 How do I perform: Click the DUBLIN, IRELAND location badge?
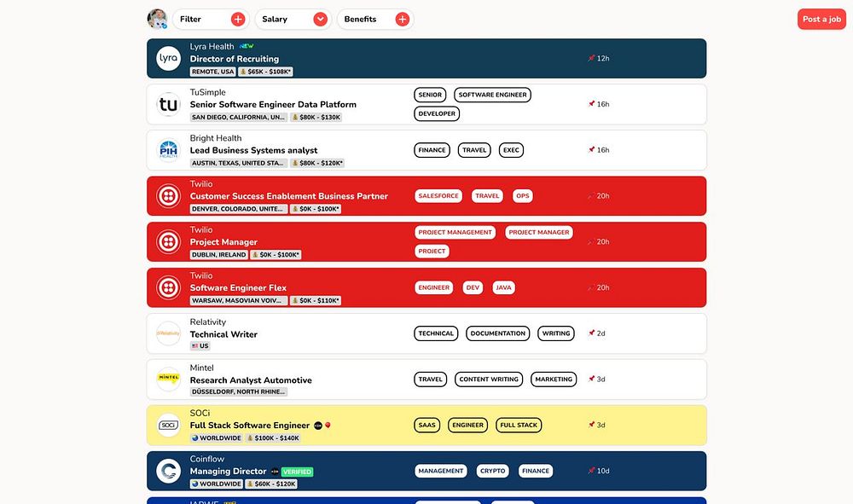coord(218,255)
